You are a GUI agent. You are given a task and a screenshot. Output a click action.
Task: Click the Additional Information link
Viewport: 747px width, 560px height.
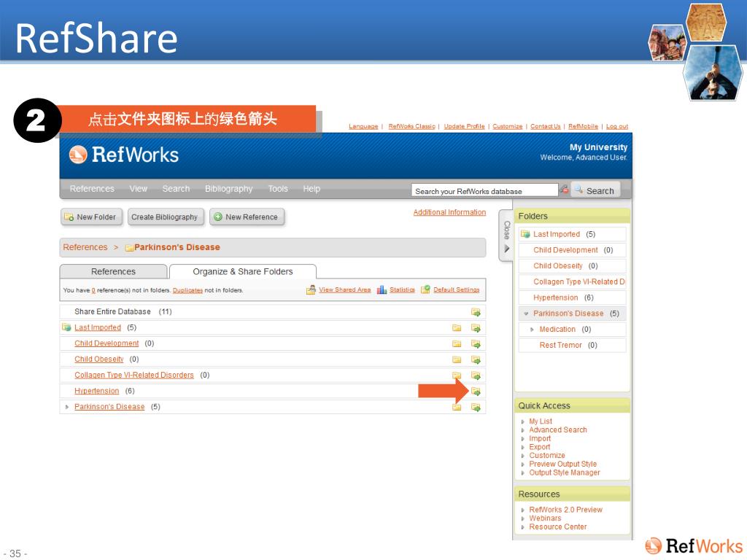tap(449, 212)
